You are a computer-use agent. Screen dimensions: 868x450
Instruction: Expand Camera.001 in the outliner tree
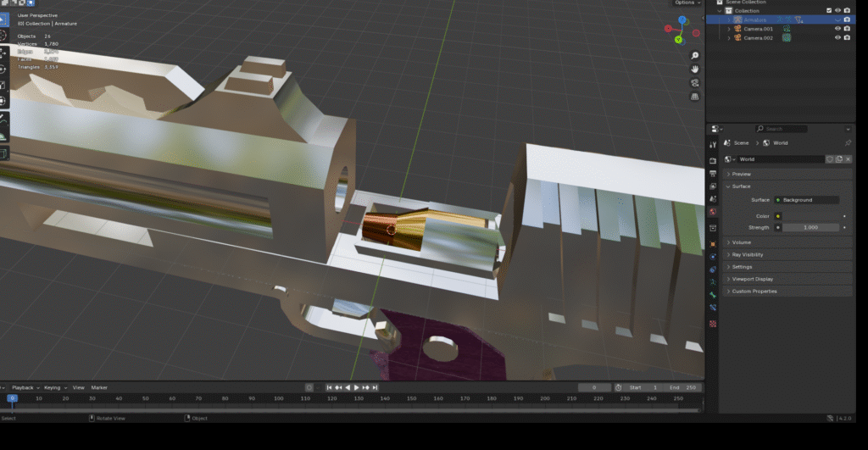click(728, 29)
